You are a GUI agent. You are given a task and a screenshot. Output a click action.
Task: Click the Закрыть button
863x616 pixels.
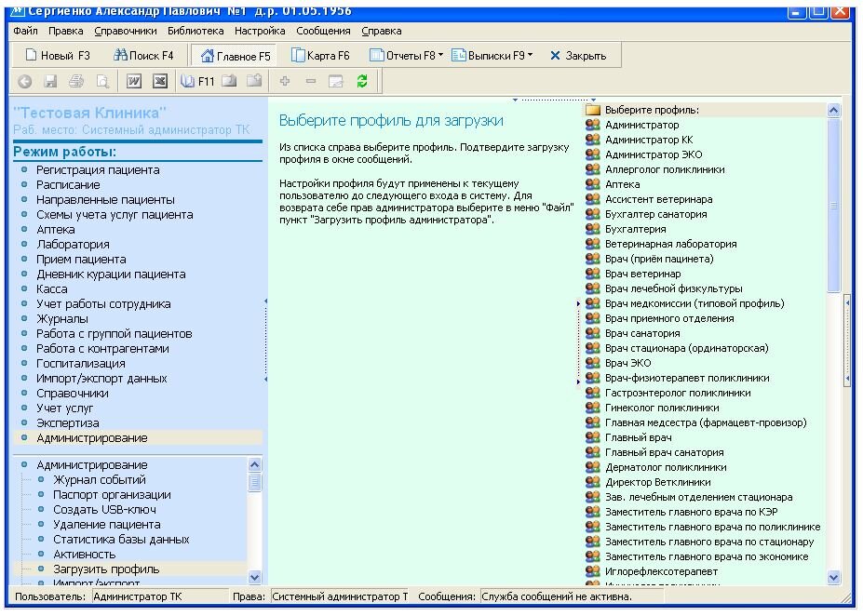(x=578, y=56)
